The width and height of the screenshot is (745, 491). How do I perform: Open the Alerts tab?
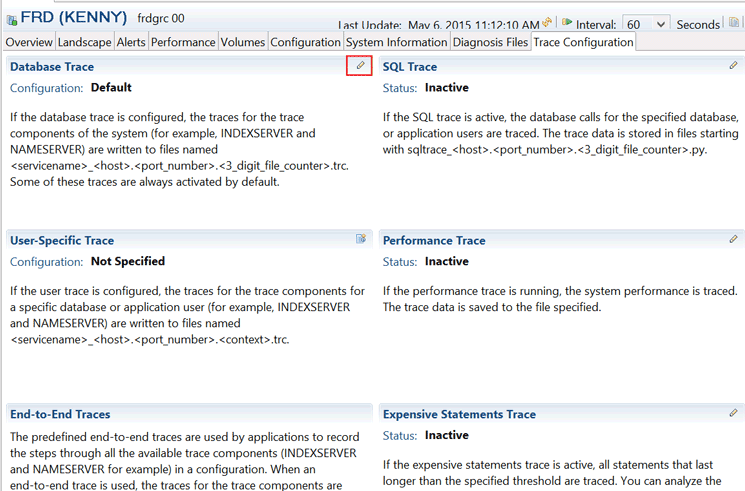pyautogui.click(x=131, y=42)
